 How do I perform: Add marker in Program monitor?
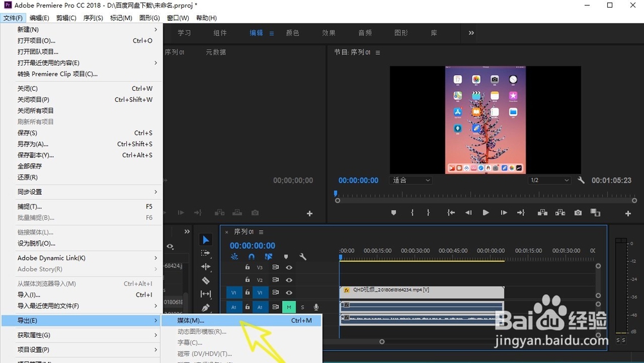coord(393,213)
